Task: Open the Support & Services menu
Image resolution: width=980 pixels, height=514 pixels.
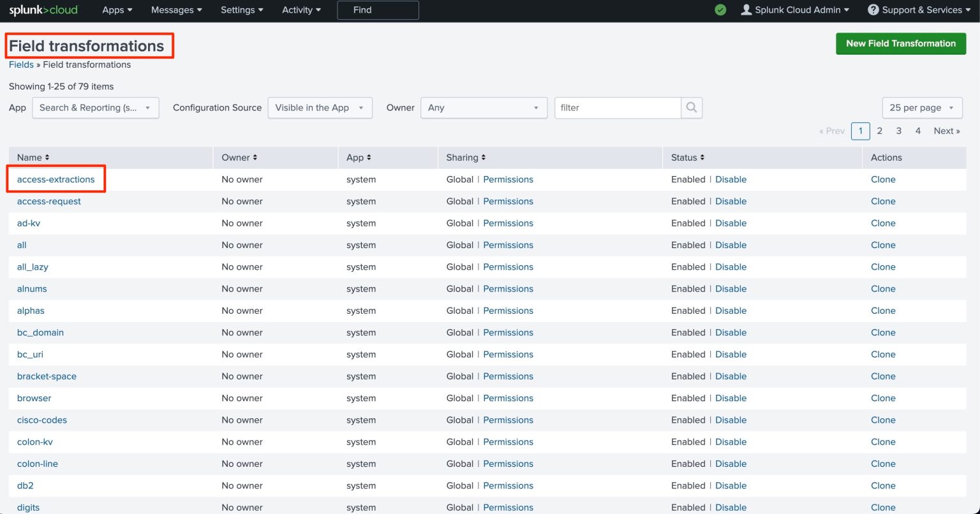Action: [x=919, y=10]
